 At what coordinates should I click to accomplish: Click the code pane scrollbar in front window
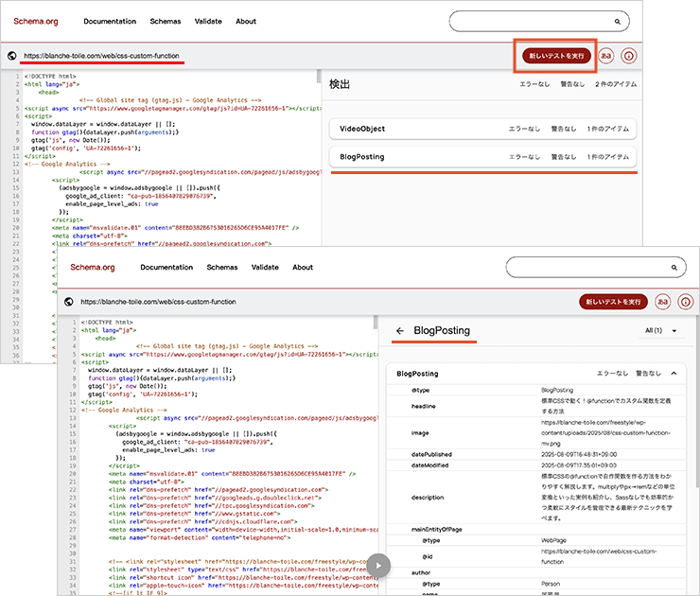(x=376, y=323)
